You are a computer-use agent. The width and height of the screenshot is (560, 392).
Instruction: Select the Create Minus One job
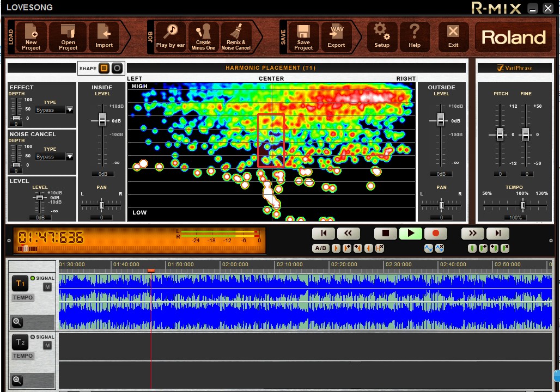[x=203, y=37]
